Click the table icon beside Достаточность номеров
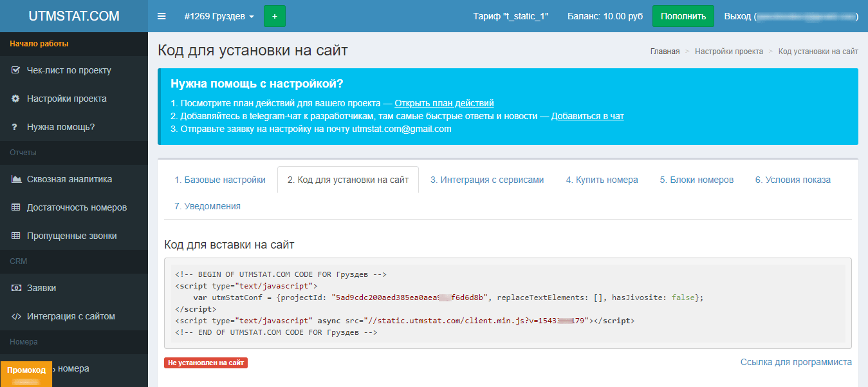This screenshot has height=387, width=868. pyautogui.click(x=16, y=207)
